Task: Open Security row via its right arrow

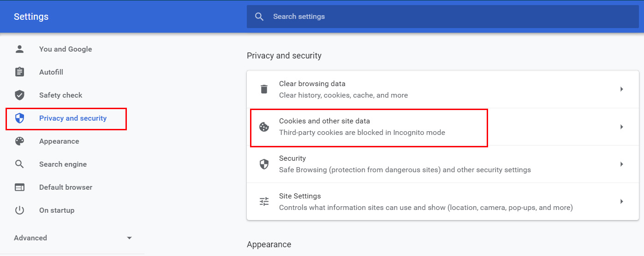Action: click(621, 164)
